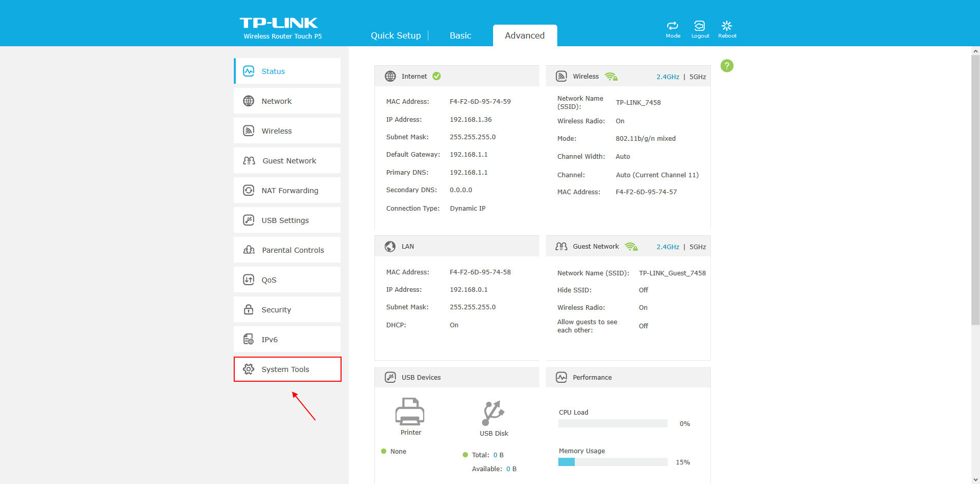
Task: Click the Internet panel globe icon
Action: (x=390, y=76)
